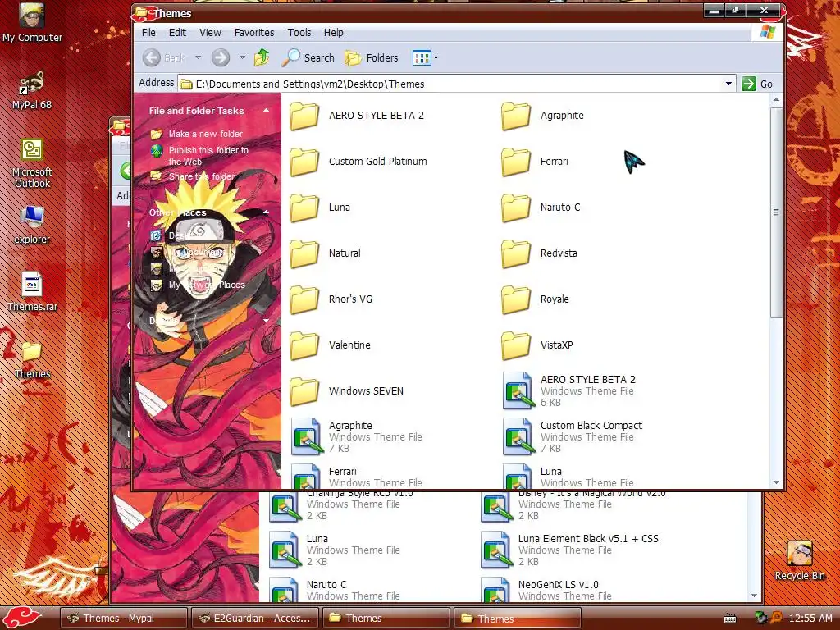Open the Ferrari folder icon
The image size is (840, 630).
(x=516, y=162)
